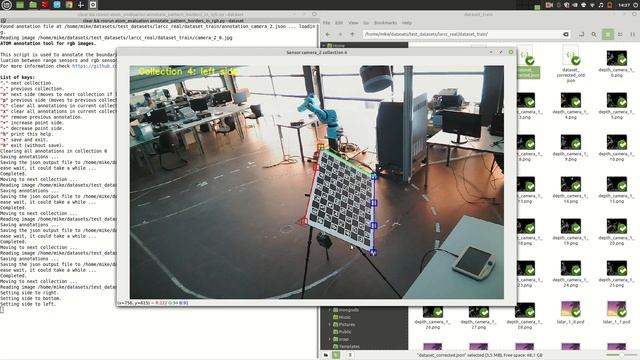
Task: Click the terminal tab title
Action: pyautogui.click(x=163, y=20)
